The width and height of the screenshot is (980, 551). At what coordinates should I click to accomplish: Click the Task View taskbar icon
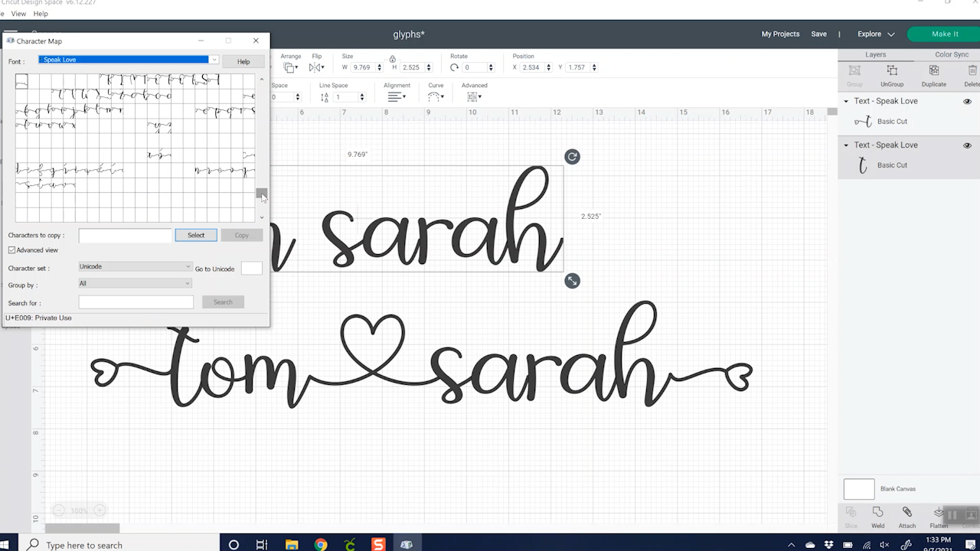(262, 544)
